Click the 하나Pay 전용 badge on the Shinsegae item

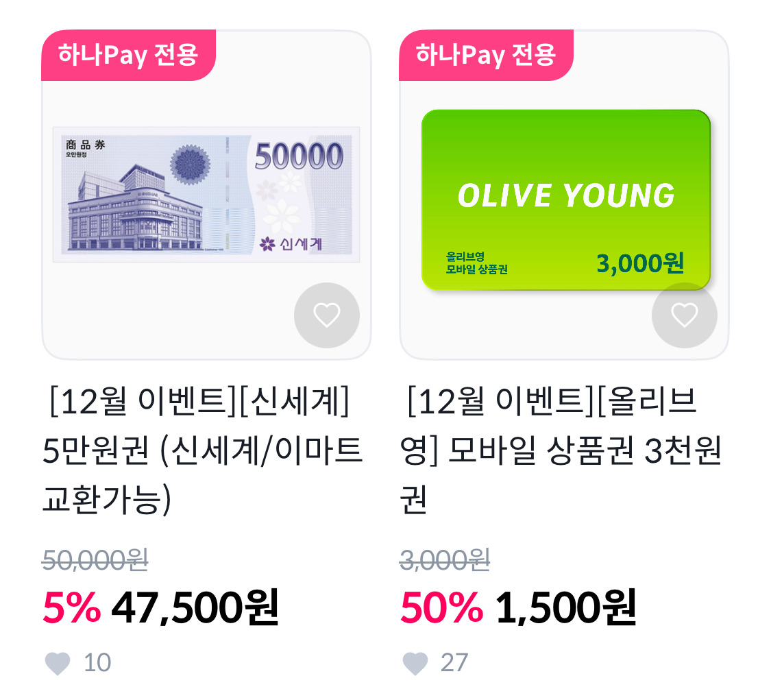(x=128, y=55)
